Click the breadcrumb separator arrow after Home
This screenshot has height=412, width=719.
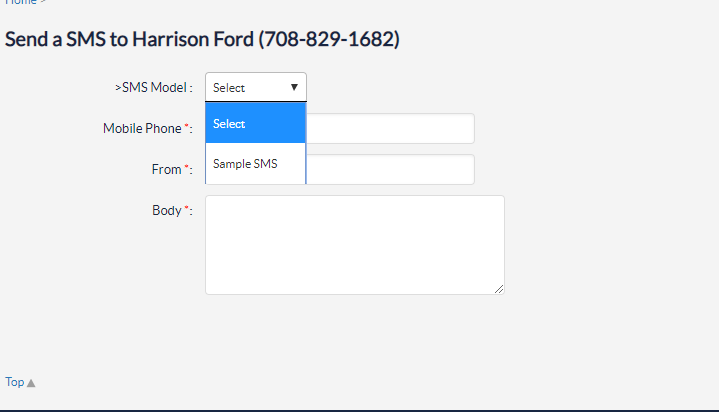point(43,2)
